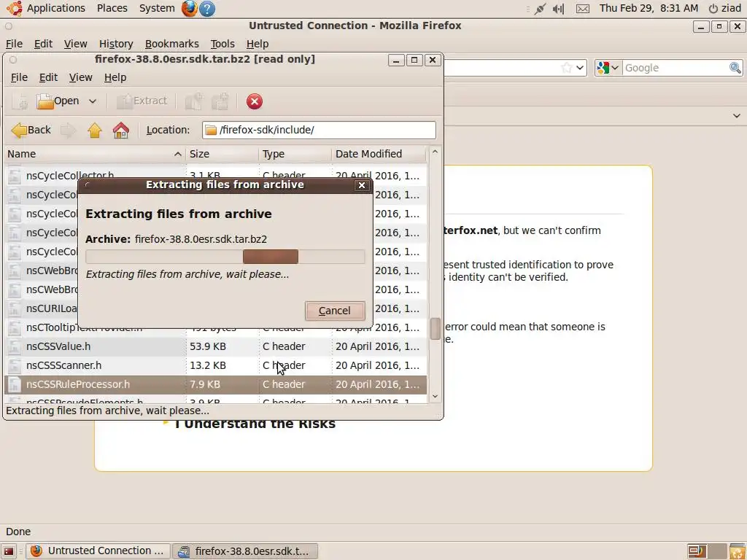Select the nsCSSRuleProcessor.h file row
The width and height of the screenshot is (747, 560).
click(x=215, y=385)
